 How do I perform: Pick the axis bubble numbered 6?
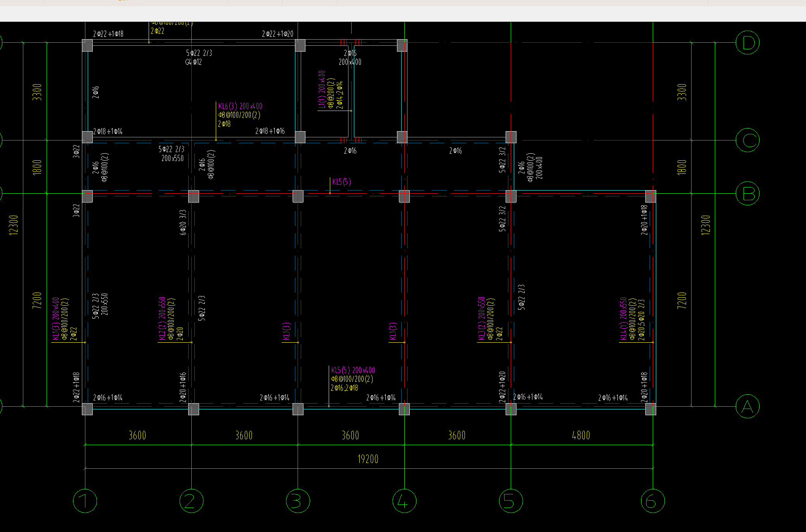tap(653, 501)
